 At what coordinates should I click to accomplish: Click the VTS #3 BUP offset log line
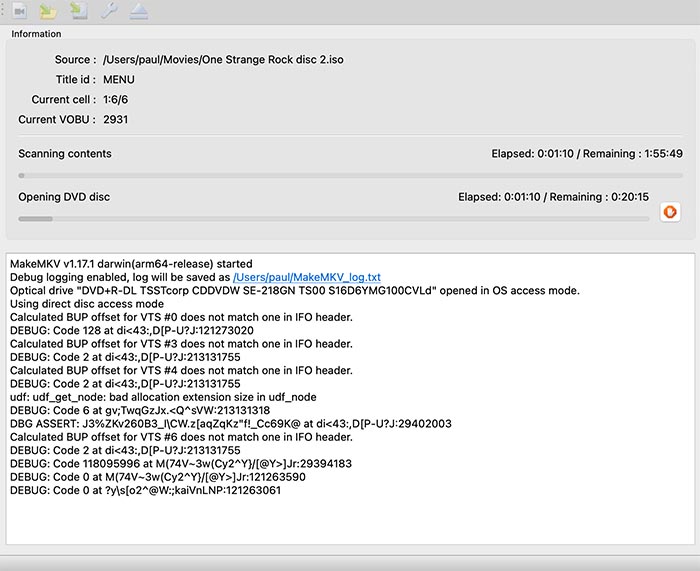tap(181, 344)
